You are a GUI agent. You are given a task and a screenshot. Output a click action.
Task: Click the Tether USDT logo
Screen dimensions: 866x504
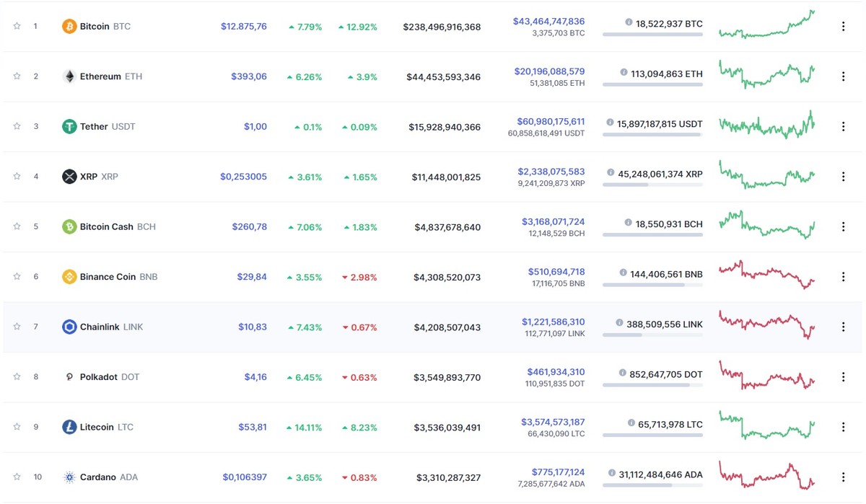click(70, 125)
